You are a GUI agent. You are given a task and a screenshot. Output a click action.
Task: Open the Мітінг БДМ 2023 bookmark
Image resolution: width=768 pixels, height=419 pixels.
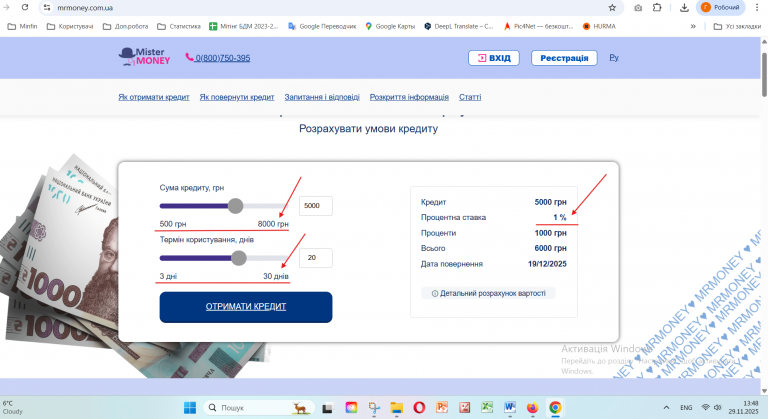click(x=243, y=26)
